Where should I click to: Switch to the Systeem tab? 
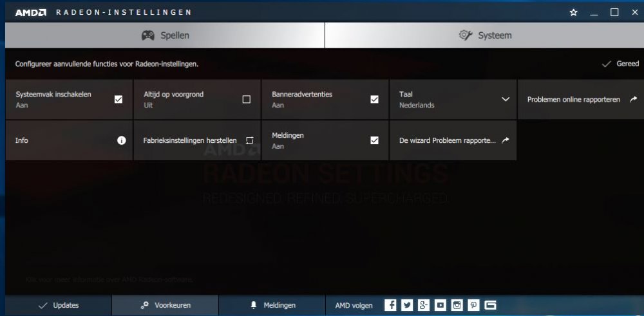(x=485, y=35)
